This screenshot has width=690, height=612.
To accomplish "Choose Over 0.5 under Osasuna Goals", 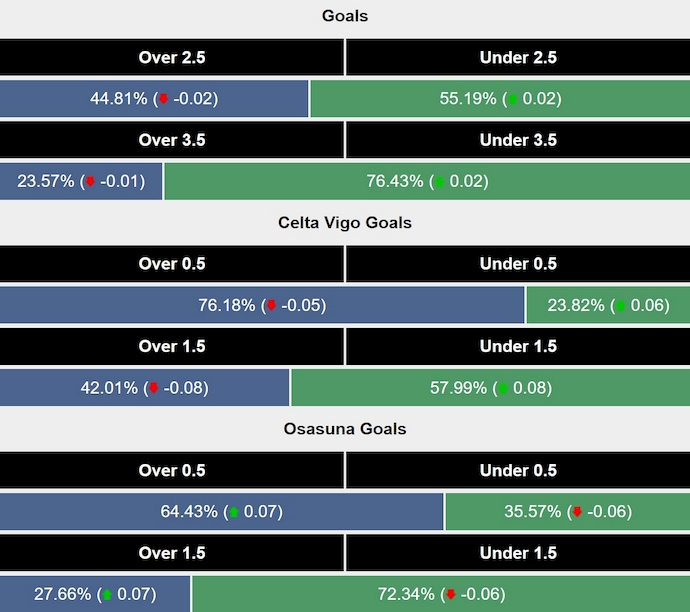I will tap(172, 470).
